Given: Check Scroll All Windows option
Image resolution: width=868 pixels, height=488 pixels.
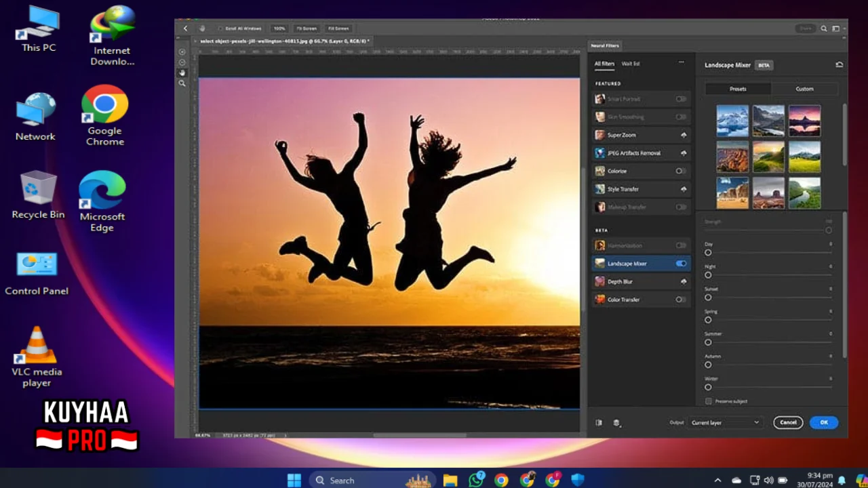Looking at the screenshot, I should coord(220,28).
